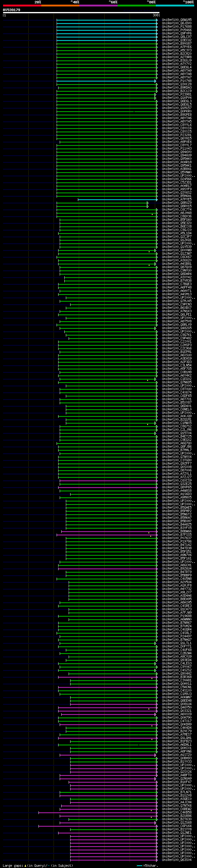Select label UniRef100_Q6YH15
Image resolution: width=197 pixels, height=868 pixels.
point(177,139)
